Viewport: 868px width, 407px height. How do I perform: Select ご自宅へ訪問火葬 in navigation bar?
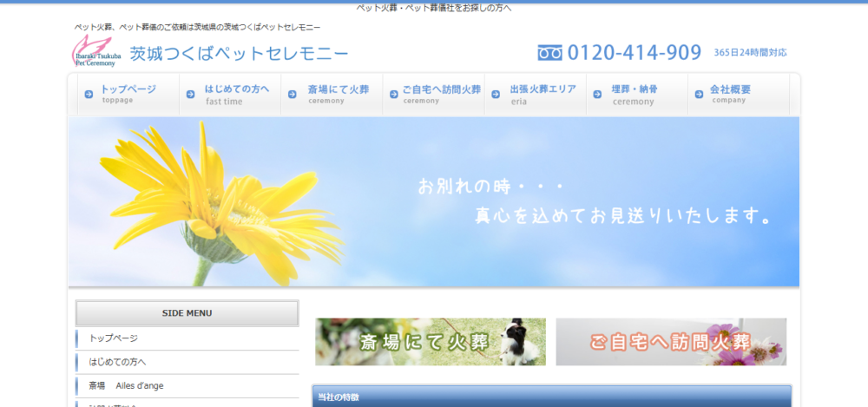(x=434, y=94)
